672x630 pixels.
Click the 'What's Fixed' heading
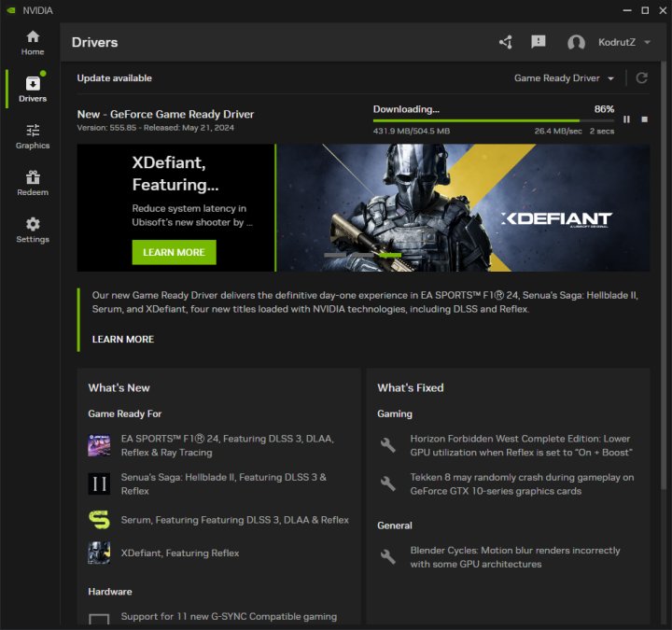(410, 388)
